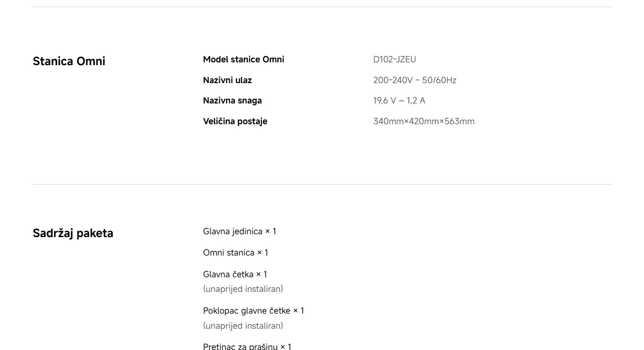Select the Veličina postaje label
Image resolution: width=644 pixels, height=350 pixels.
tap(235, 121)
